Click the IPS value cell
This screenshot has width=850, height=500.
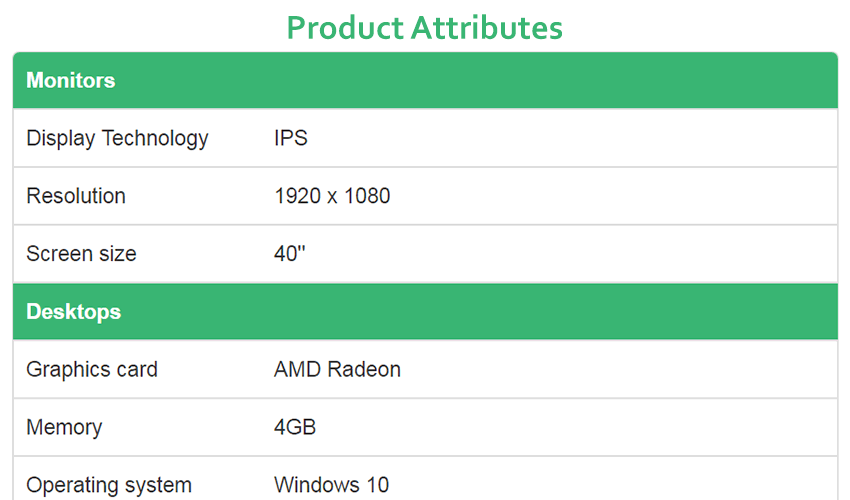click(291, 138)
